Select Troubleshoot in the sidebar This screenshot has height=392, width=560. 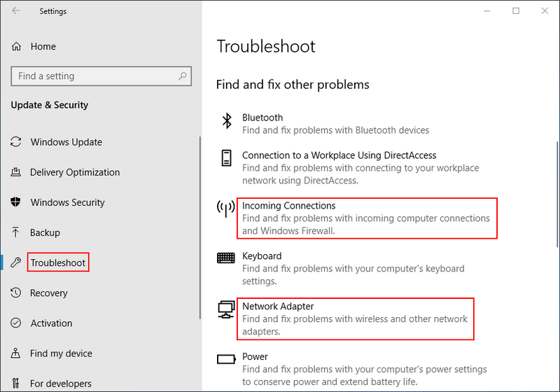point(58,263)
